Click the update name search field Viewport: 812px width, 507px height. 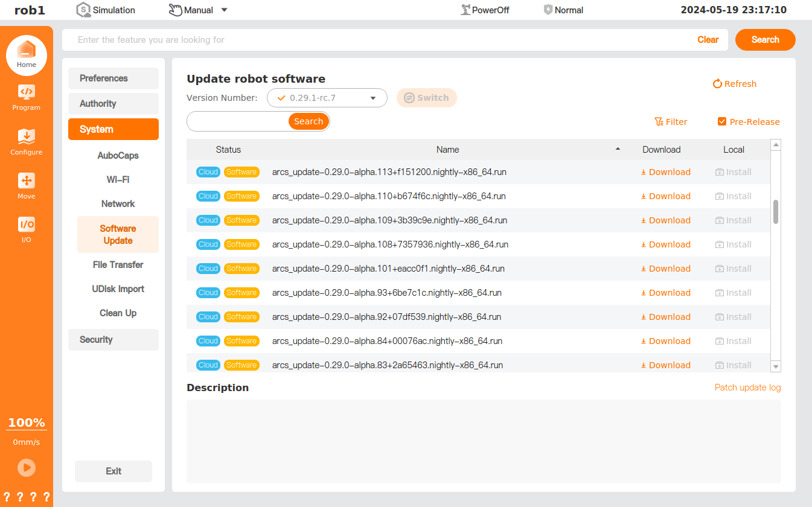pyautogui.click(x=238, y=121)
